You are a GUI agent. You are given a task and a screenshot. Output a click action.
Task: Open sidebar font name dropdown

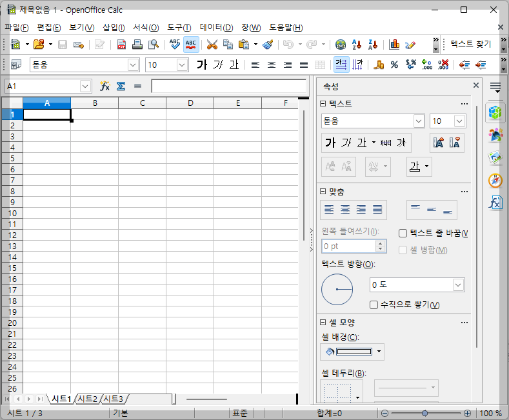(419, 121)
